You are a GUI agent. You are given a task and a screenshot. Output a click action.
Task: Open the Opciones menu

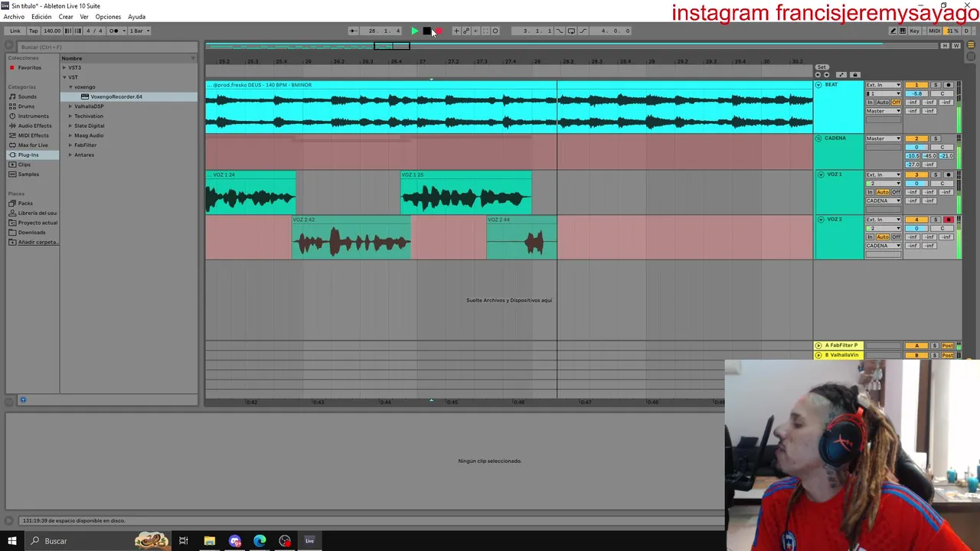pos(108,17)
